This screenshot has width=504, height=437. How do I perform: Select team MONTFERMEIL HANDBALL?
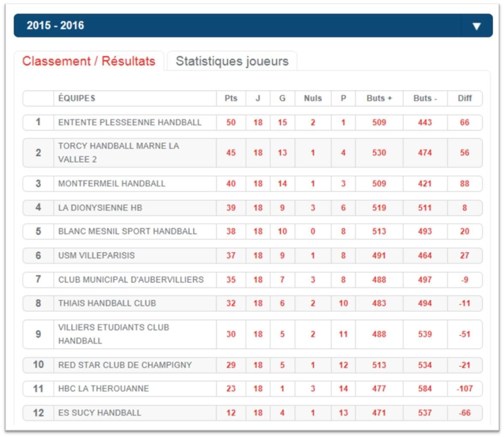111,184
